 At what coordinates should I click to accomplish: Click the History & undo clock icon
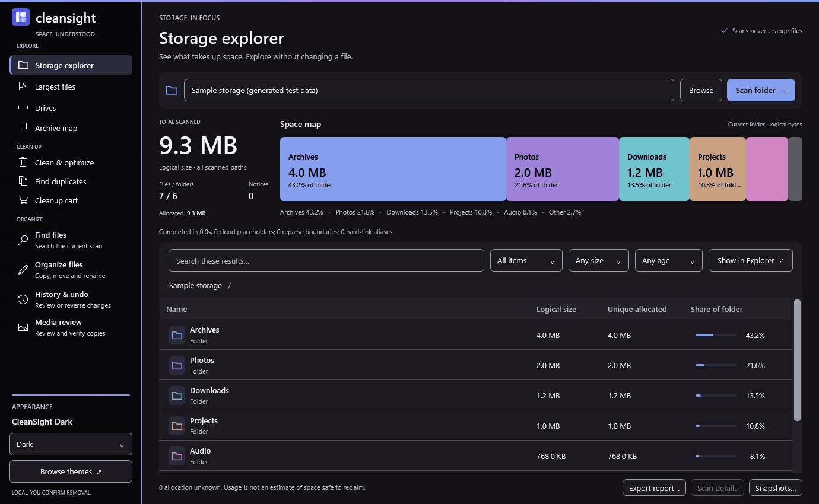click(x=23, y=299)
